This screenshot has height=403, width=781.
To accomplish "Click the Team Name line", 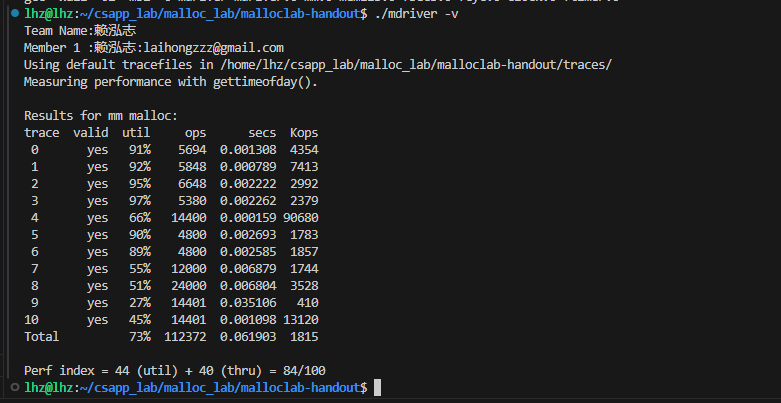I will coord(79,31).
